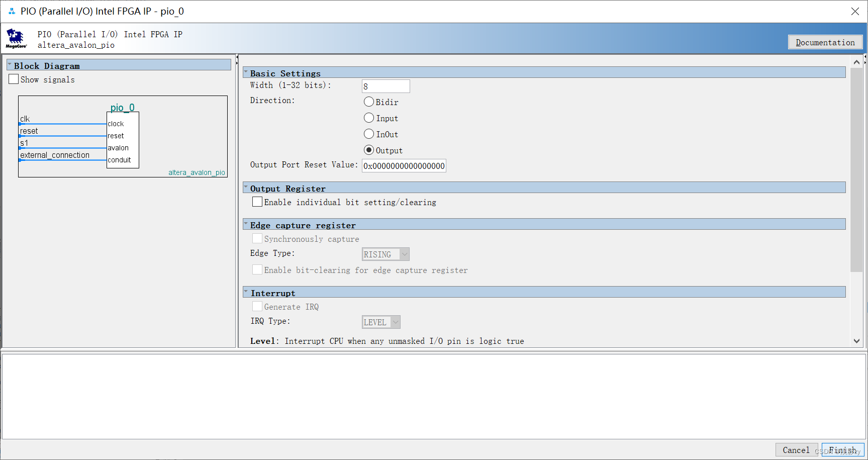Collapse the Output Register section
Screen dimensions: 868x460
click(x=246, y=188)
